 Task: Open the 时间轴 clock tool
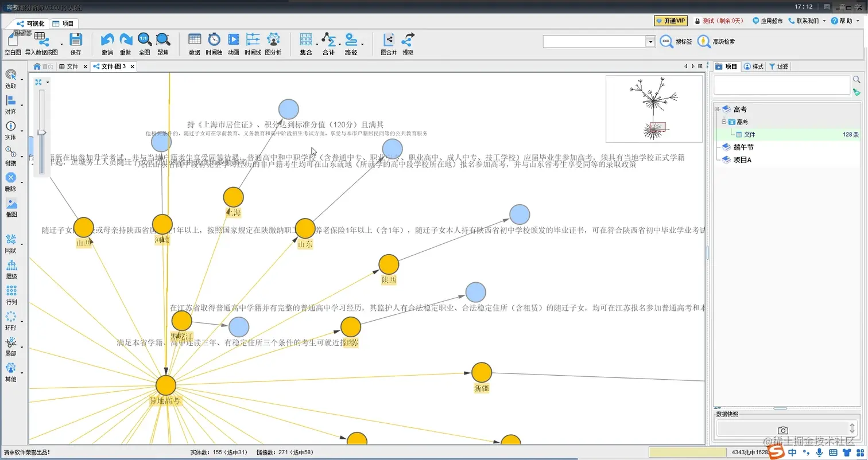click(x=214, y=44)
